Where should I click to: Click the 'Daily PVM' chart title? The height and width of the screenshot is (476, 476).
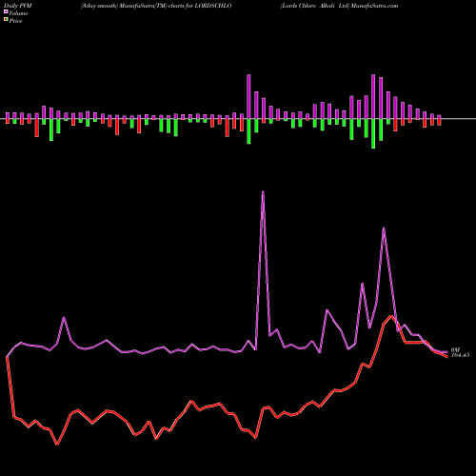(18, 6)
